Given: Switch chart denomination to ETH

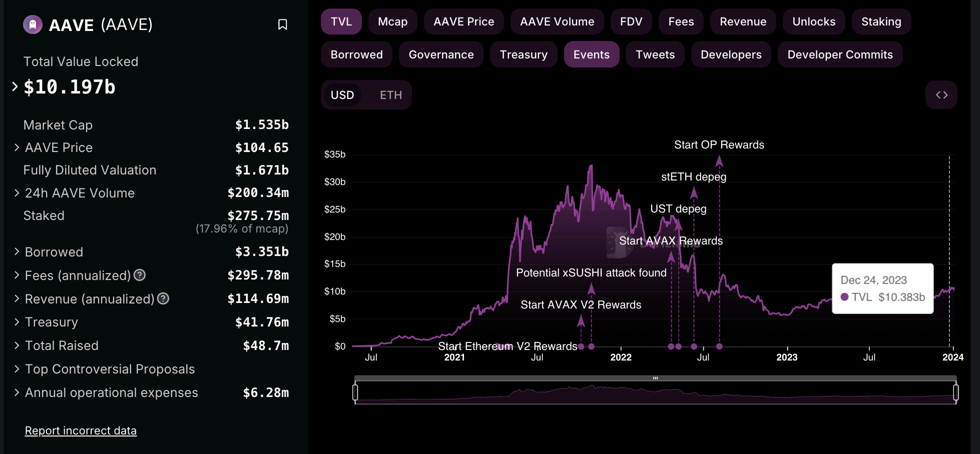Looking at the screenshot, I should click(391, 95).
